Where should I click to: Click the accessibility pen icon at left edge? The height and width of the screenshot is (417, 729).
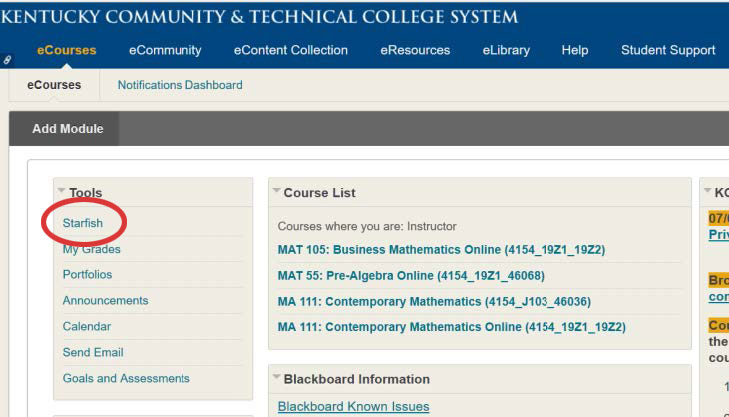point(7,60)
